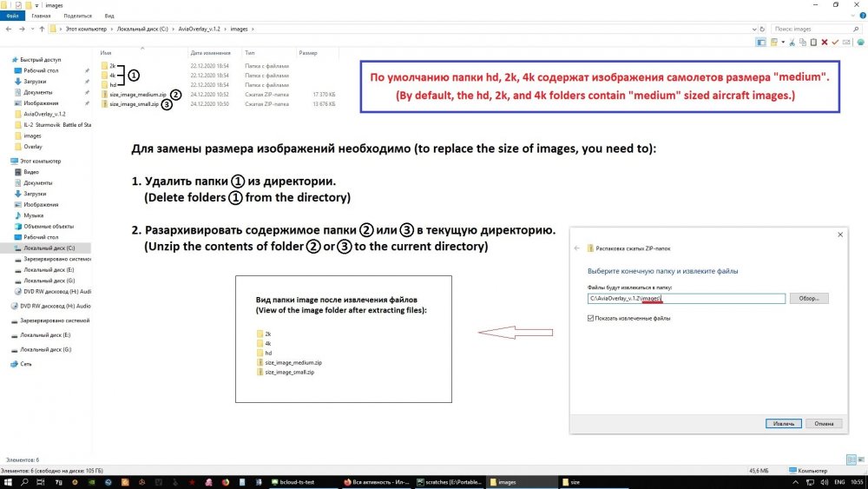Screen dimensions: 868x489
Task: Open Музыка in the navigation pane
Action: click(x=33, y=215)
